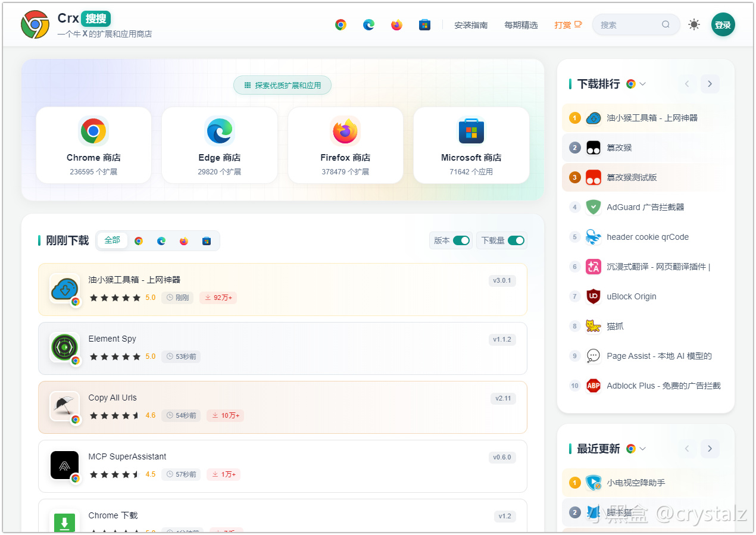Screen dimensions: 756x535
Task: Filter 刚刚下载 by Chrome tab icon
Action: [x=139, y=241]
